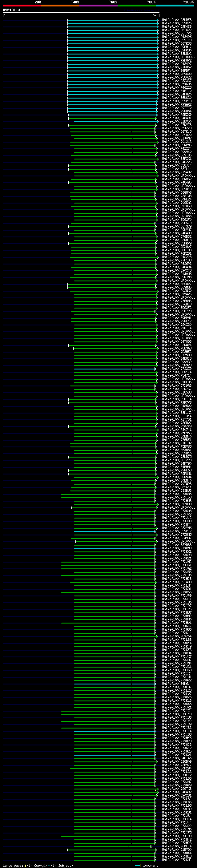Screen dimensions: 197x868
Task: Click UniRef100_B7Z5D8 label
Action: [176, 355]
